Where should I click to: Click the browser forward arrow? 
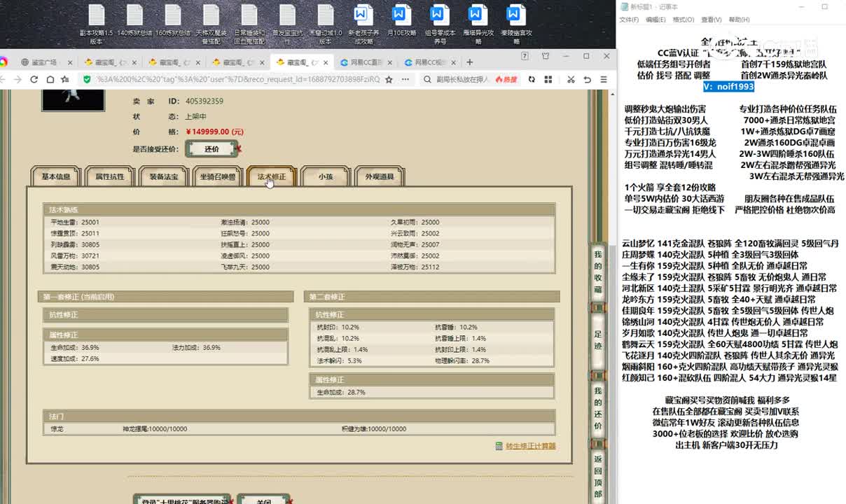(x=18, y=80)
